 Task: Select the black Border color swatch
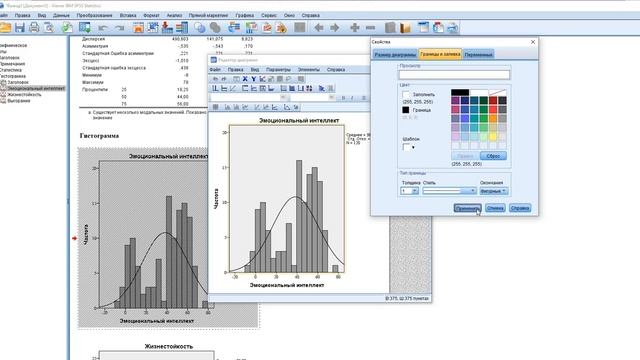click(x=406, y=110)
